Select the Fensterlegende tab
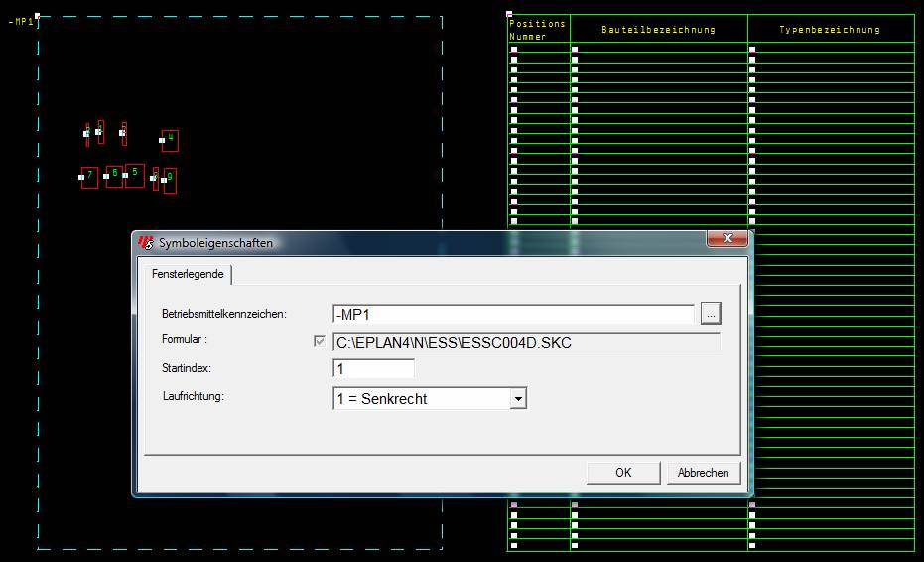 click(x=188, y=274)
